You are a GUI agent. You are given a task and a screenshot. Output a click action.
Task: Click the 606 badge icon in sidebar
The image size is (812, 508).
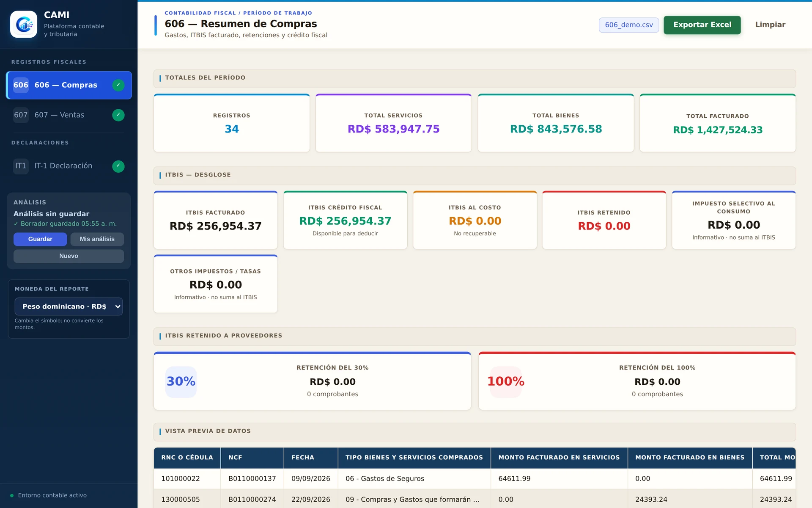[x=21, y=85]
